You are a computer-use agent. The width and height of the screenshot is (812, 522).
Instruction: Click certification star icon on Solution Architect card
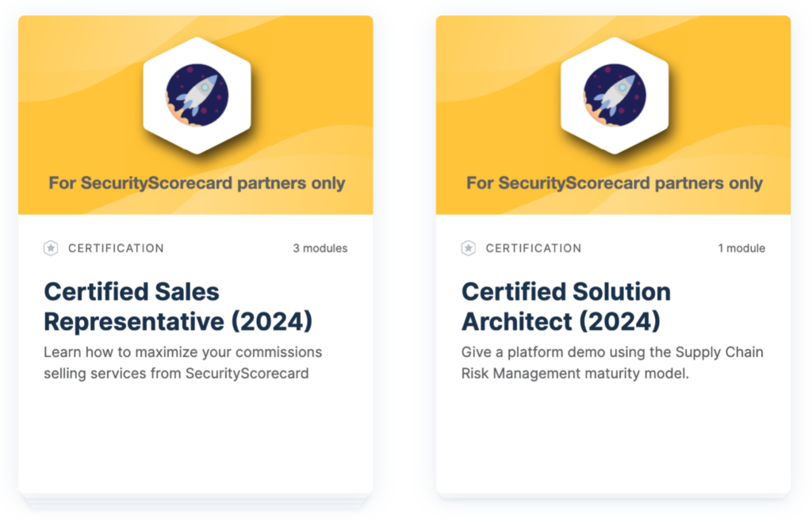click(x=469, y=248)
